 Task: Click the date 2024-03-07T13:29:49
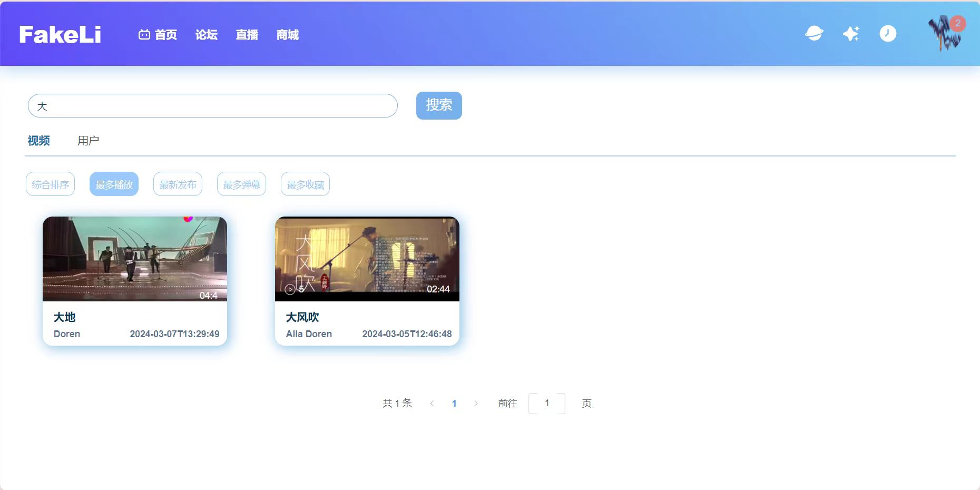[x=174, y=334]
